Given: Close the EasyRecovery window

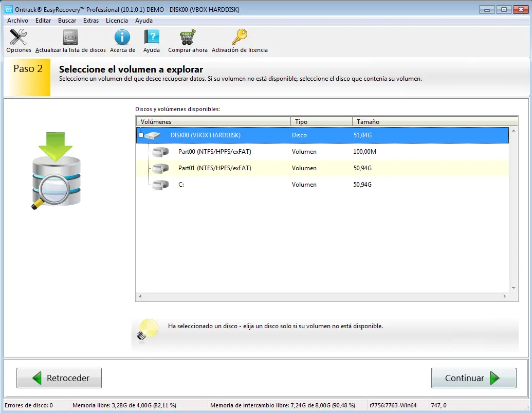Looking at the screenshot, I should pyautogui.click(x=521, y=10).
